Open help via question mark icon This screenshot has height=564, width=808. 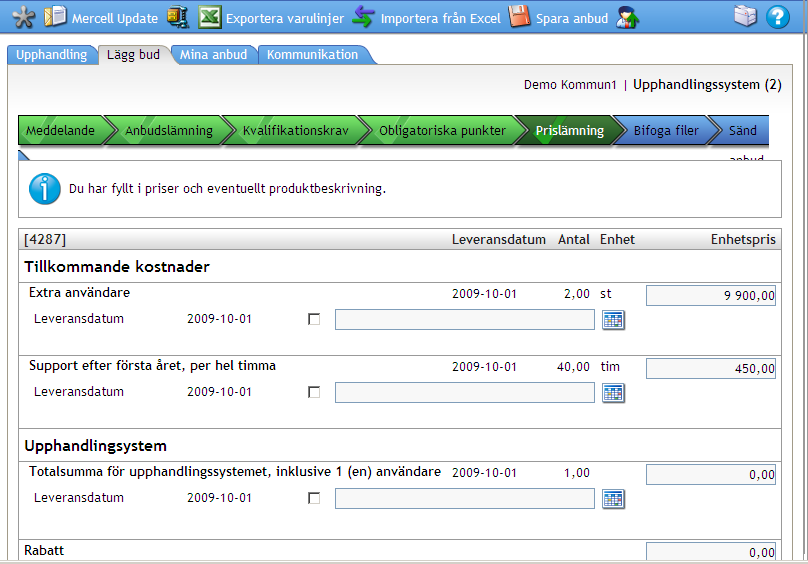[x=778, y=17]
